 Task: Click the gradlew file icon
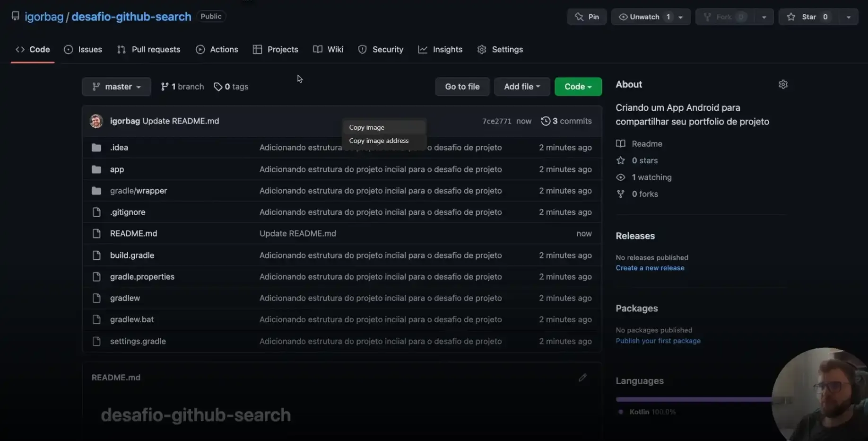tap(96, 298)
